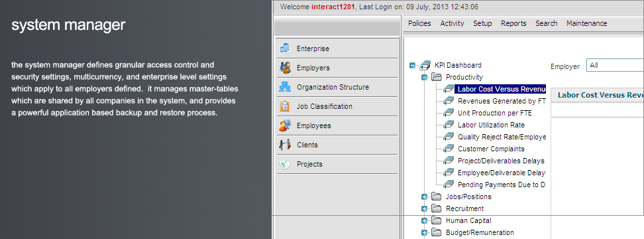Expand the Recruitment folder node

click(424, 209)
